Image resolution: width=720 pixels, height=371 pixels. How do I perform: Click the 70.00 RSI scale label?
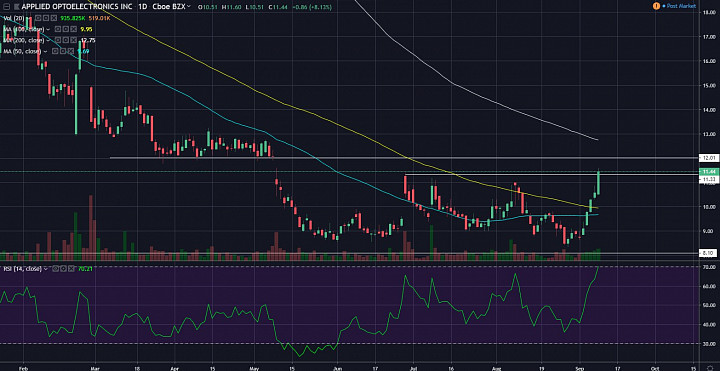(x=709, y=267)
